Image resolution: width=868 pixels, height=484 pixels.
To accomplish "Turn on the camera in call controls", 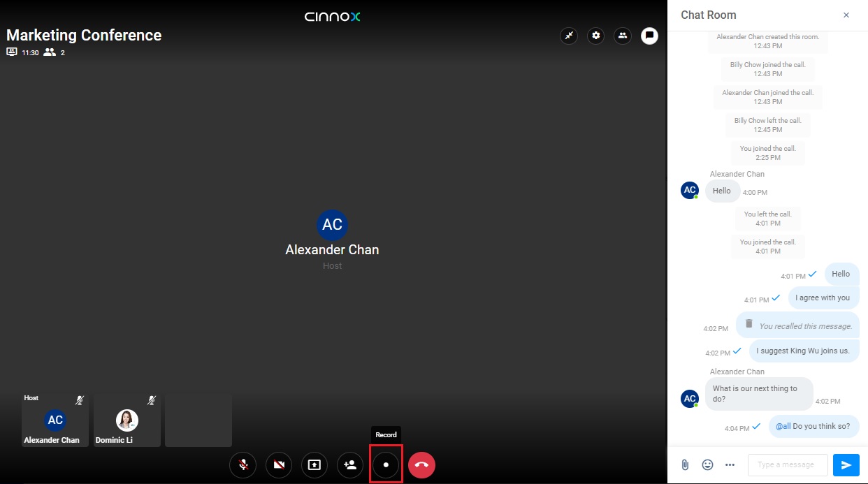I will pyautogui.click(x=279, y=464).
